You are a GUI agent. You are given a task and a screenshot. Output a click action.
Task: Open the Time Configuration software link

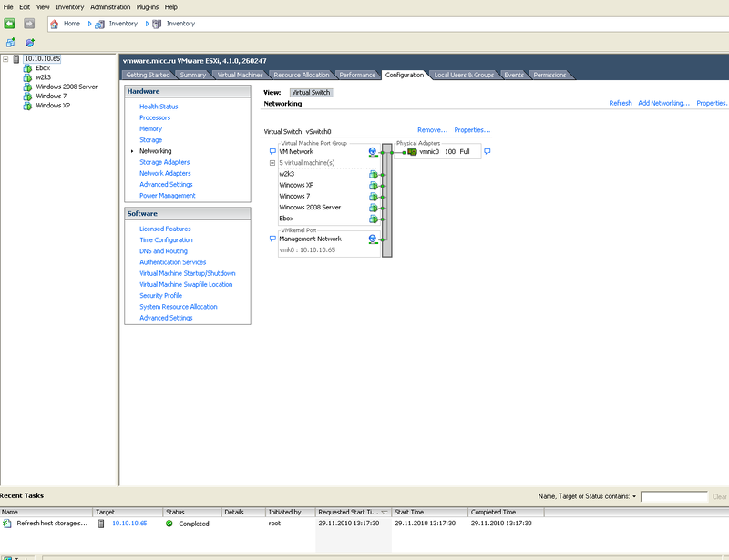(166, 239)
